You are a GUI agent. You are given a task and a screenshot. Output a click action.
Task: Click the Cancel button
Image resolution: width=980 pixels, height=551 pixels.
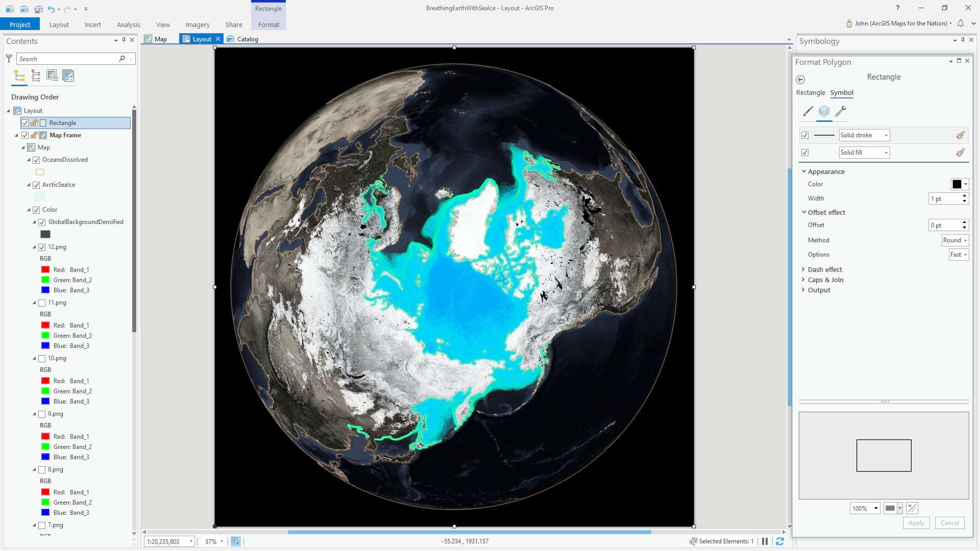pyautogui.click(x=949, y=522)
